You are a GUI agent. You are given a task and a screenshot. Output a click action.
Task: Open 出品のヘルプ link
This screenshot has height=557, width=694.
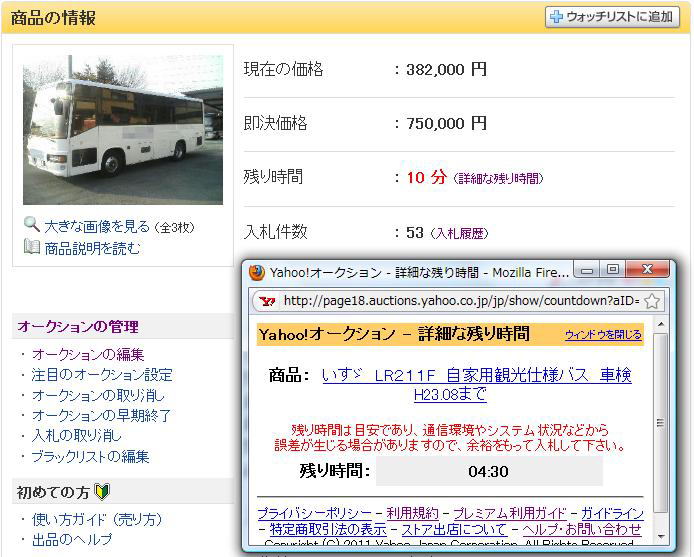pyautogui.click(x=72, y=540)
